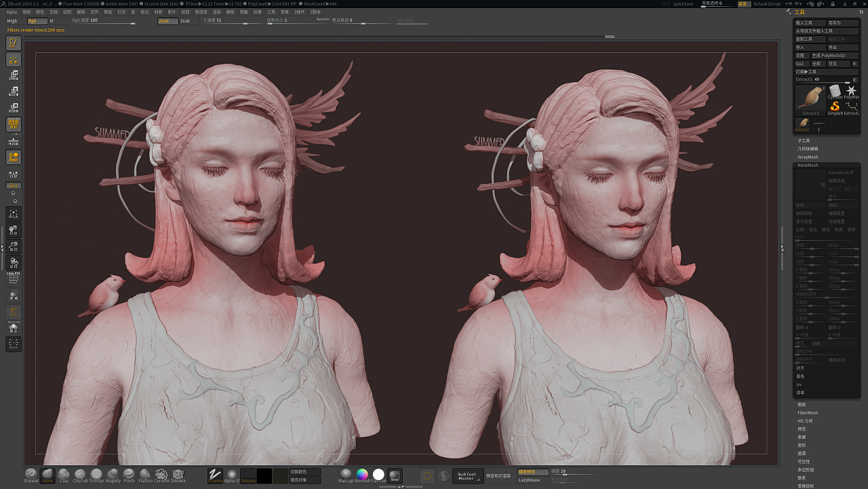The image size is (868, 489).
Task: Open the MatCap material picker
Action: coord(346,475)
